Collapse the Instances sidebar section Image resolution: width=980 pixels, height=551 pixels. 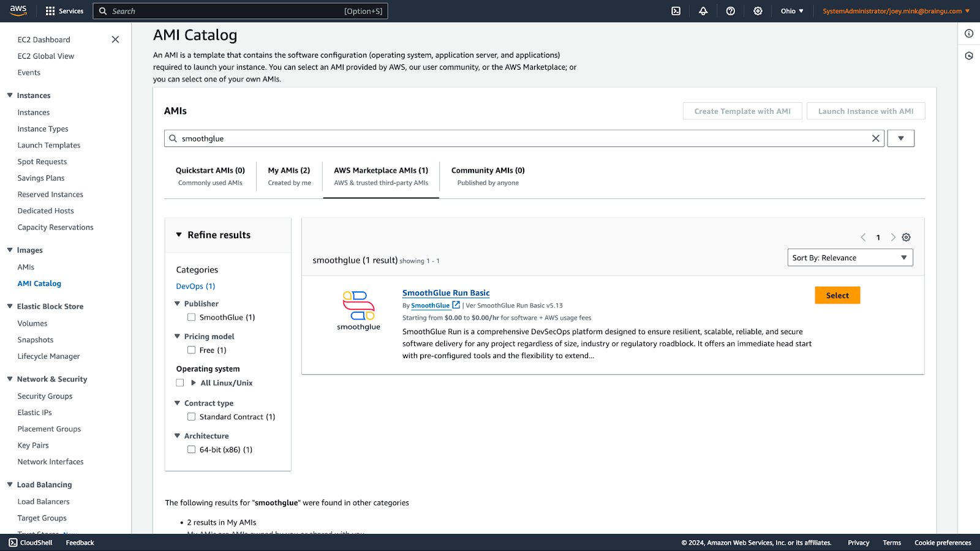10,95
